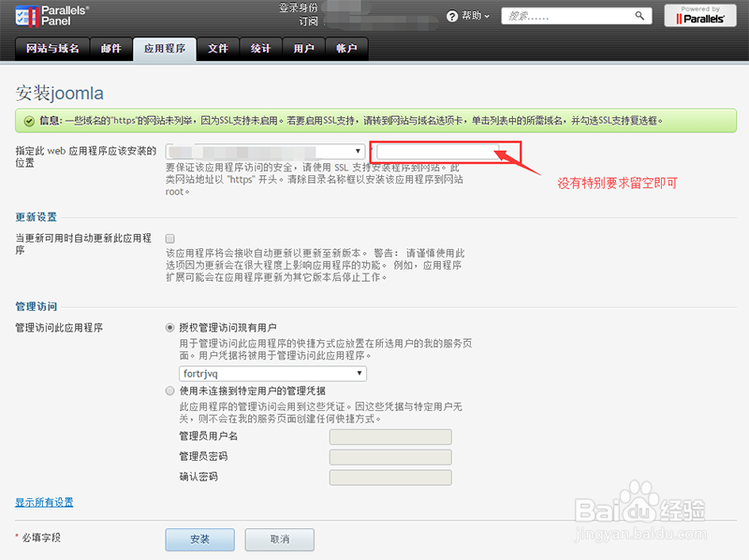749x560 pixels.
Task: Click inside the 管理员密码 password field
Action: pyautogui.click(x=389, y=456)
